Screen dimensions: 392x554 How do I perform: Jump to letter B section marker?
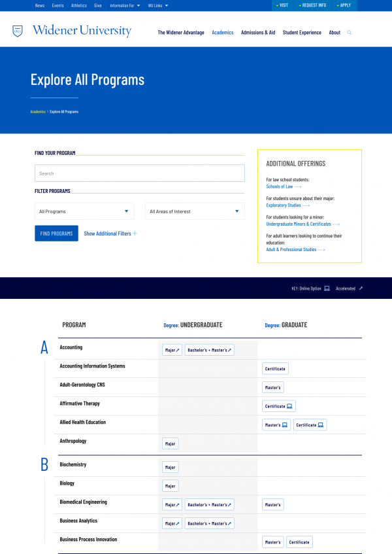coord(44,464)
